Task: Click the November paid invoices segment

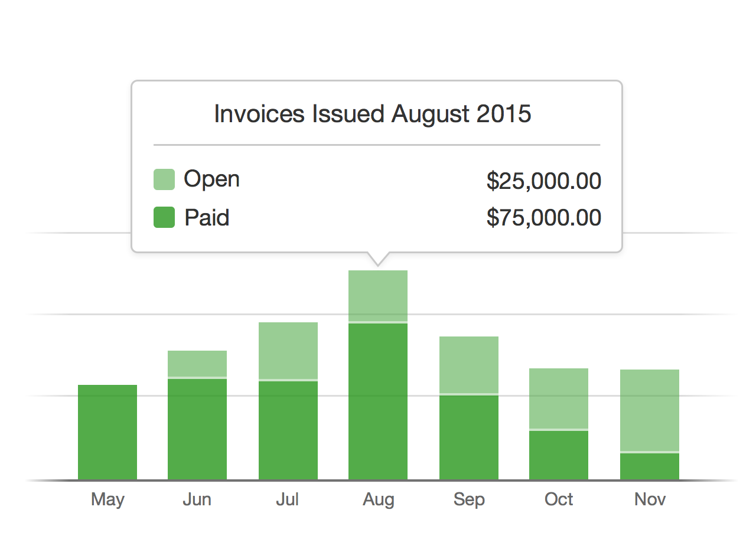Action: [x=650, y=466]
